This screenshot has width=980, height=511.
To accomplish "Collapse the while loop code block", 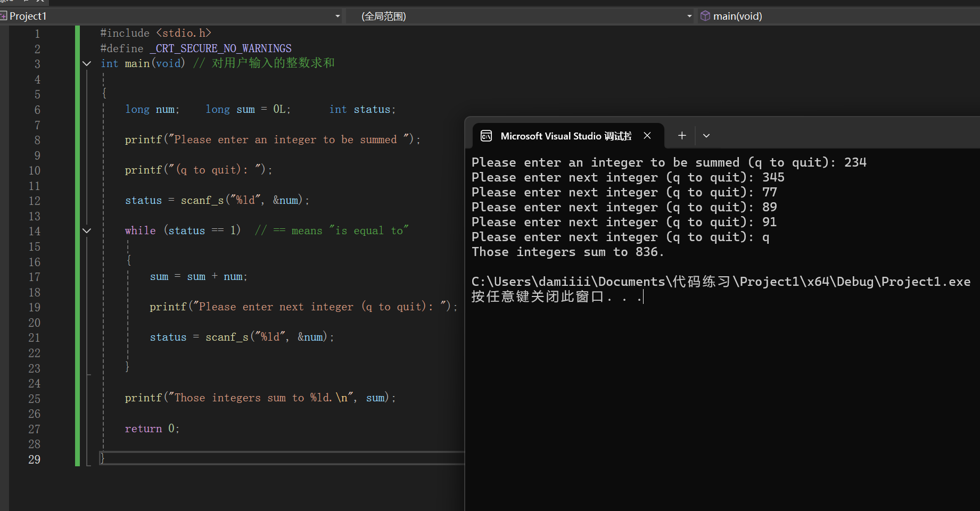I will pyautogui.click(x=87, y=231).
